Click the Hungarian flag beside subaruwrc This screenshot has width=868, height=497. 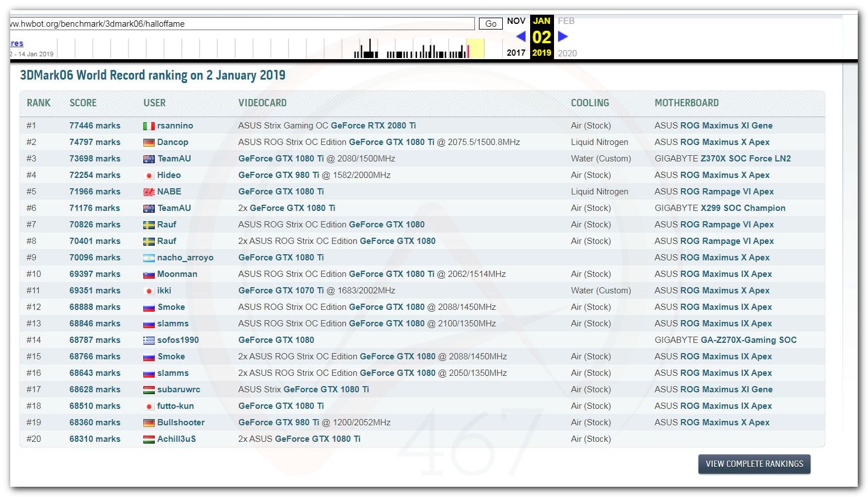coord(148,390)
